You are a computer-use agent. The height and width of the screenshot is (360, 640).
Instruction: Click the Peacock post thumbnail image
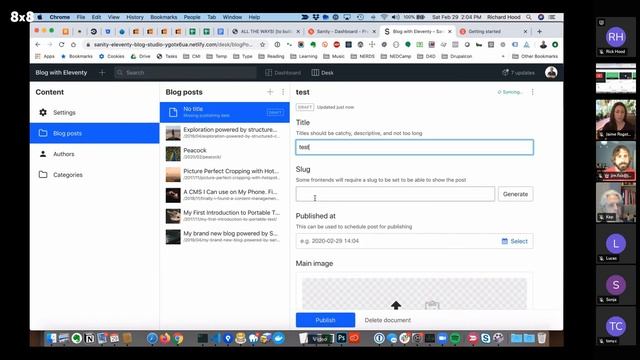coord(173,154)
